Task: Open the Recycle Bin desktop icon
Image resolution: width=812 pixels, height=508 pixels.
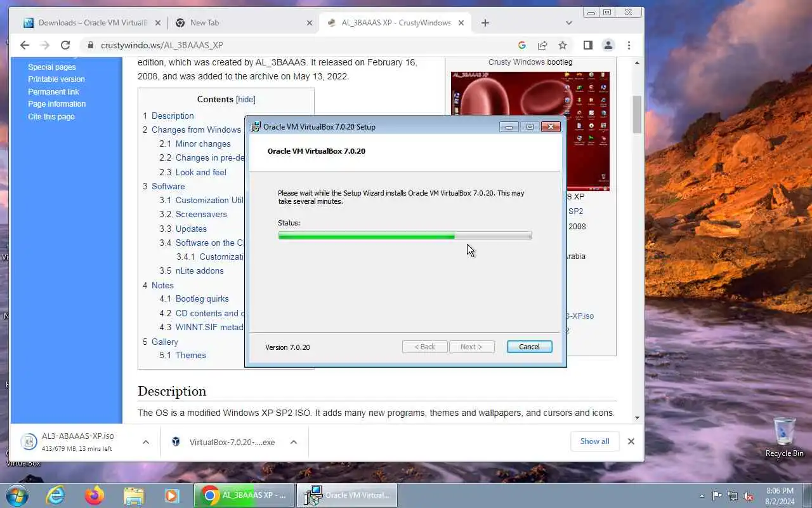Action: 784,437
